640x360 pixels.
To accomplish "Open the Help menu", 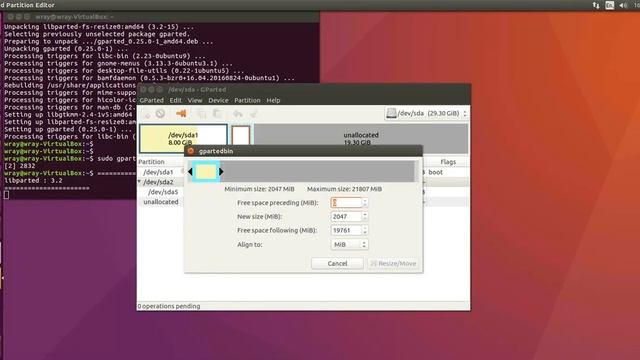I will point(273,100).
